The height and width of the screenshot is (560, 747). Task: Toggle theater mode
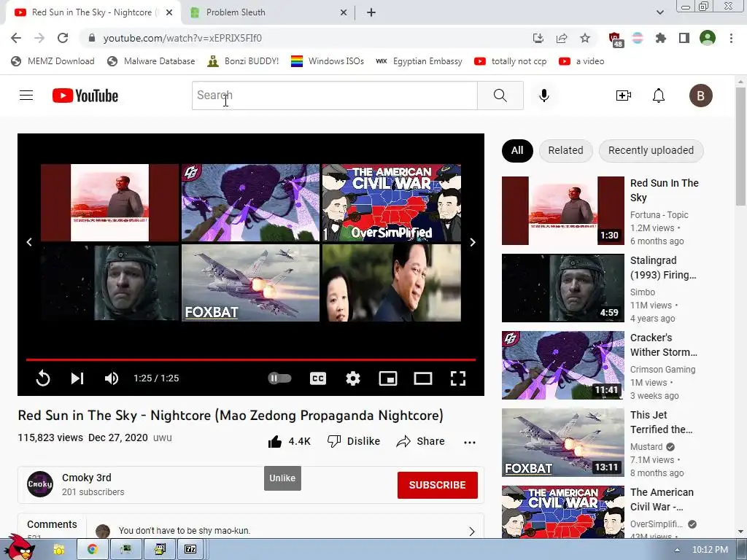click(422, 378)
